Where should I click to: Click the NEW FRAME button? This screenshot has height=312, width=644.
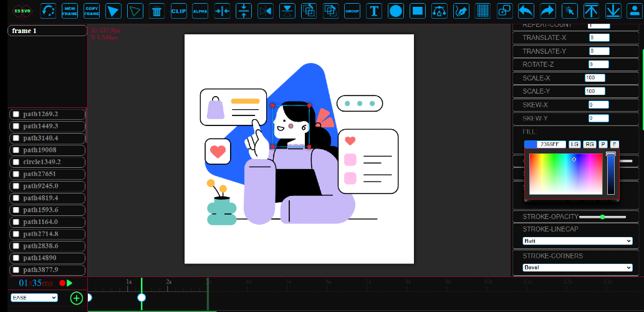70,11
